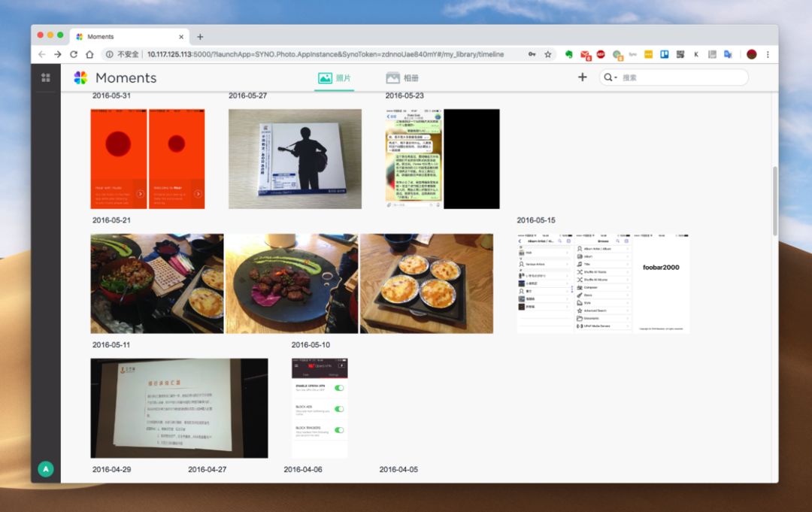Open the black image from 2016-05-23
The height and width of the screenshot is (512, 812).
click(x=471, y=159)
